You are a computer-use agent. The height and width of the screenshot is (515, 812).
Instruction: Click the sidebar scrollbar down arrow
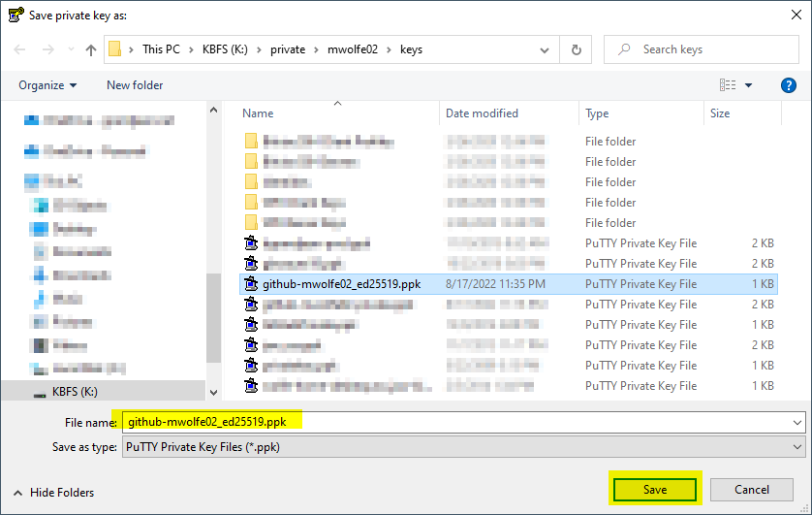tap(214, 393)
